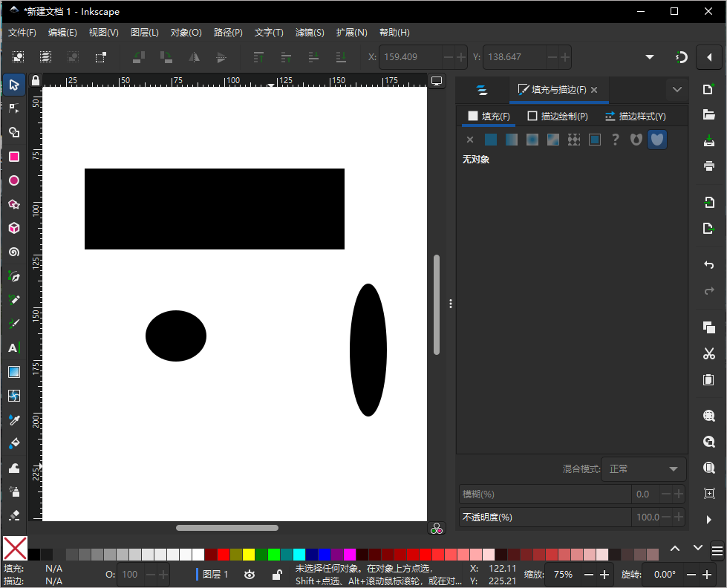Click the flat color fill button

pyautogui.click(x=490, y=139)
